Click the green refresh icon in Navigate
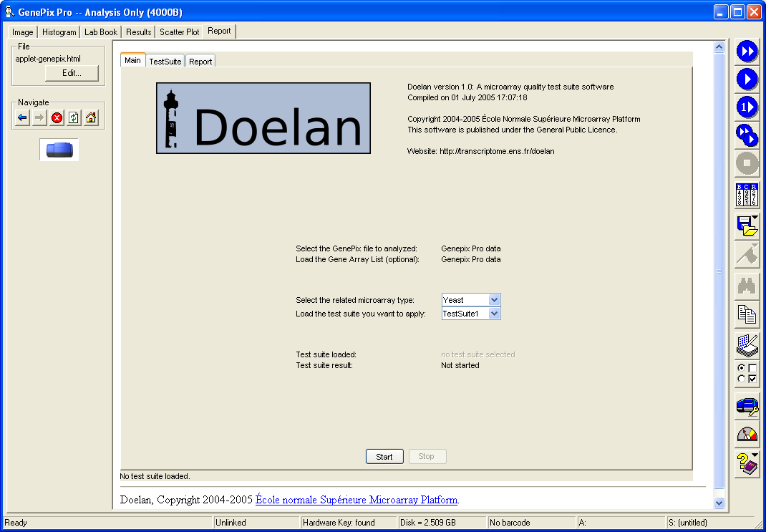This screenshot has height=532, width=766. (74, 117)
